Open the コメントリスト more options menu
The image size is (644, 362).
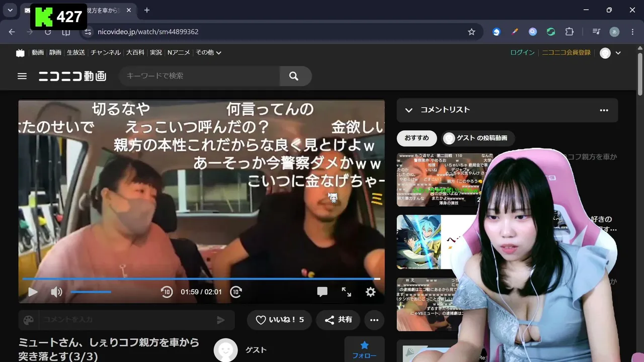tap(604, 110)
